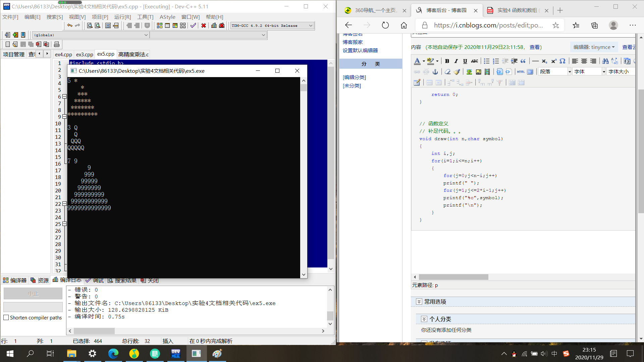Collapse the 常用选项 section
Viewport: 644px width, 362px height.
419,302
